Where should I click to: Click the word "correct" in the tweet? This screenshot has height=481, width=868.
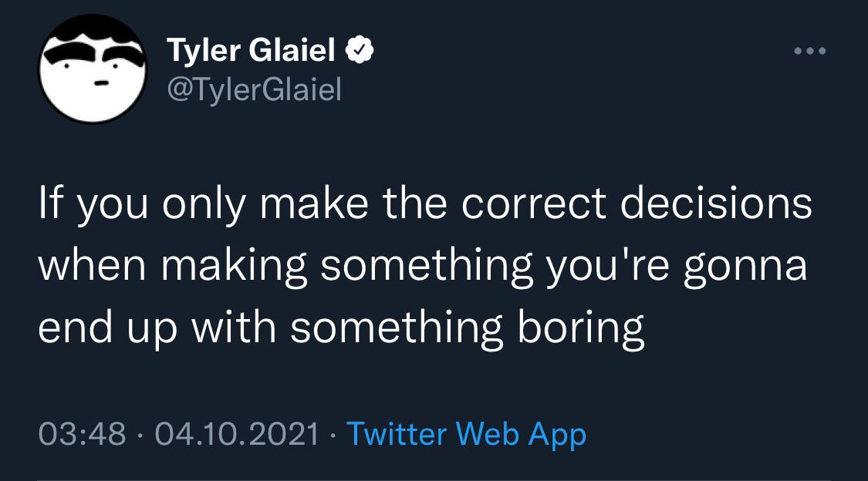550,207
